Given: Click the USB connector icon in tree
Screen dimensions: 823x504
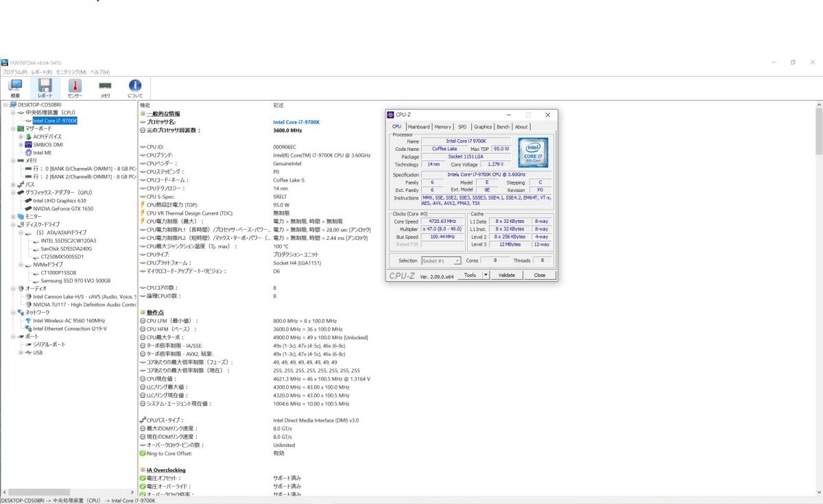Looking at the screenshot, I should (28, 352).
